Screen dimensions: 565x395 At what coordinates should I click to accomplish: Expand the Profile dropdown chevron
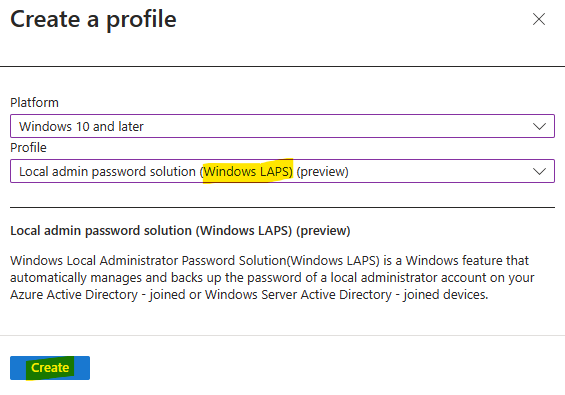tap(539, 172)
